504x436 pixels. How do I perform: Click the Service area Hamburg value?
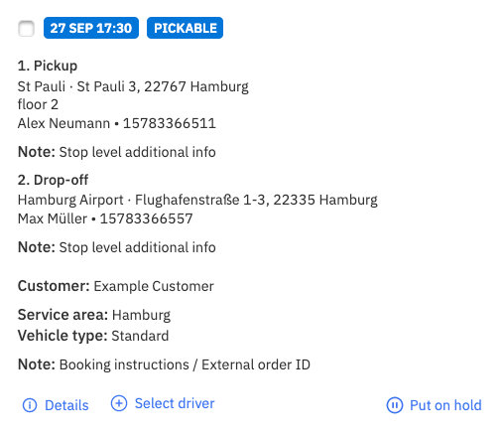point(141,315)
